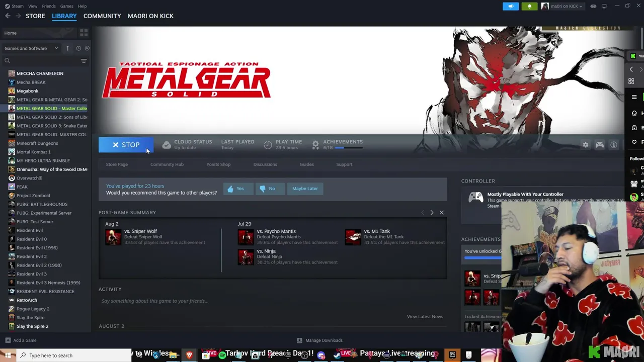Switch to the STORE tab
644x362 pixels.
coord(35,16)
